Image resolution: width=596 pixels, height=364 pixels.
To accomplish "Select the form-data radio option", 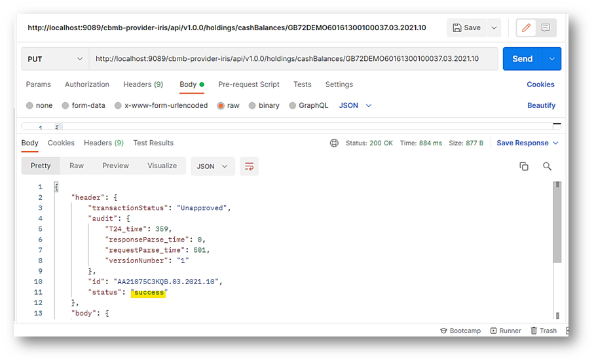I will 65,105.
